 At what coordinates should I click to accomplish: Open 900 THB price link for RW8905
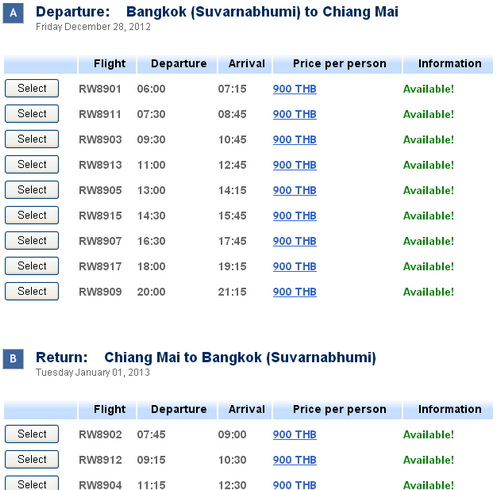[x=295, y=190]
